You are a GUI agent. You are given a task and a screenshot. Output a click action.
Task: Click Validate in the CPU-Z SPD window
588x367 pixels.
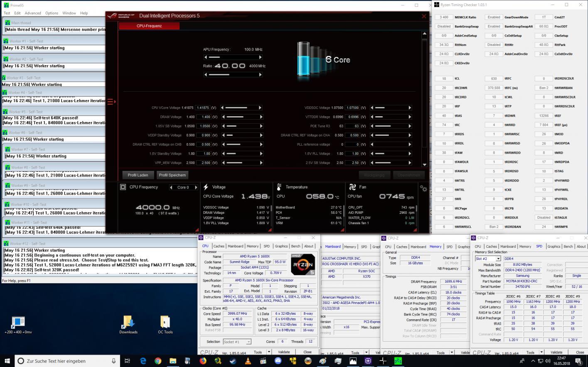556,352
